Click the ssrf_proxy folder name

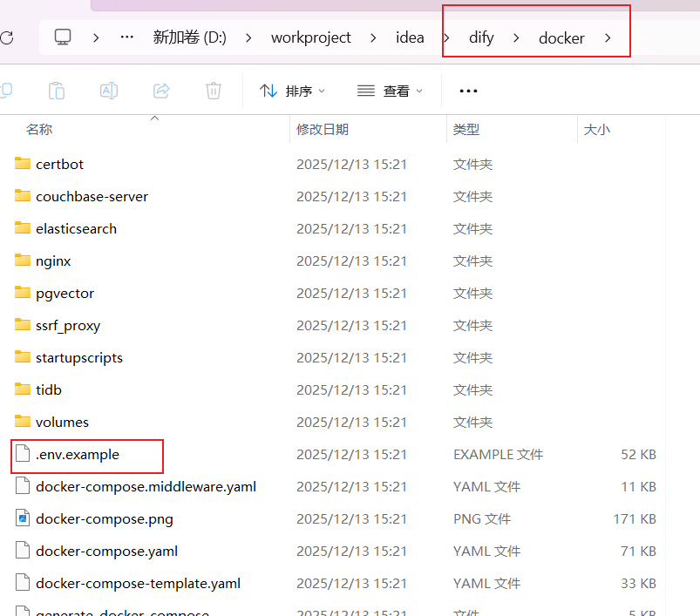(68, 326)
